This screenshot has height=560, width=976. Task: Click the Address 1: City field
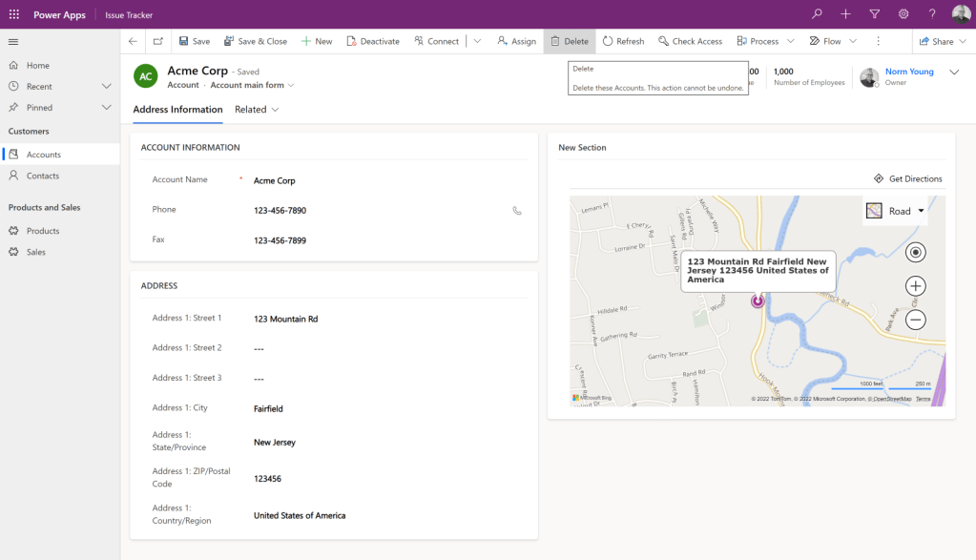pos(268,409)
